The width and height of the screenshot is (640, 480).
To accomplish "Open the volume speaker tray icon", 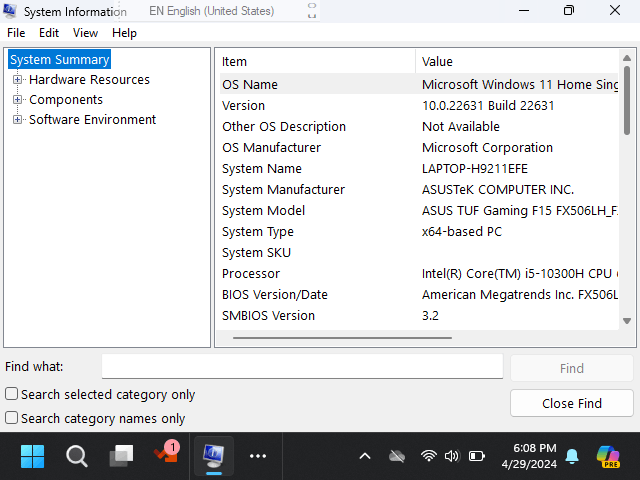I will [x=452, y=456].
